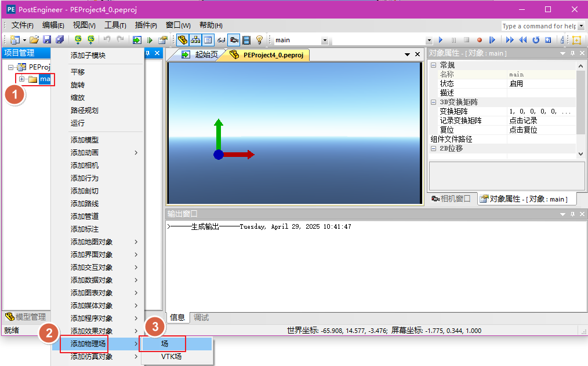
Task: Click the New project toolbar icon
Action: coord(15,40)
